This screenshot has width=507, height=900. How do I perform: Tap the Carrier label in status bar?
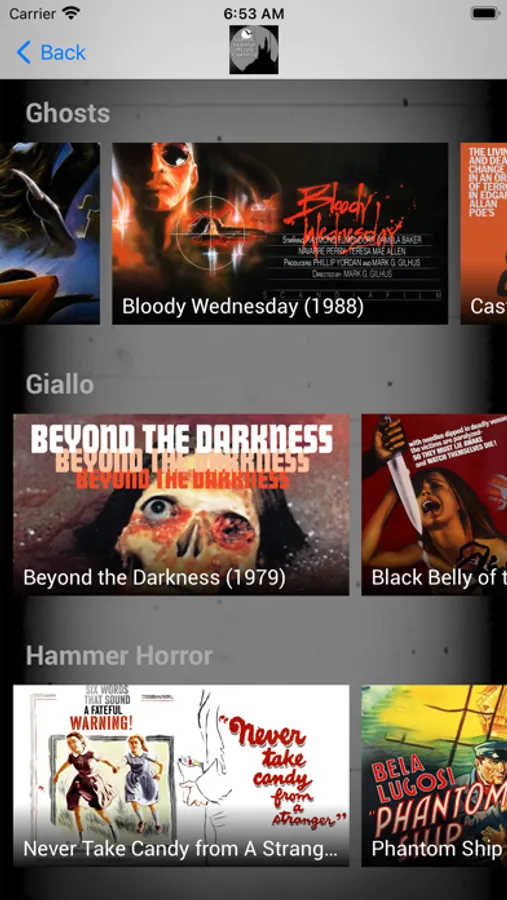(x=32, y=13)
